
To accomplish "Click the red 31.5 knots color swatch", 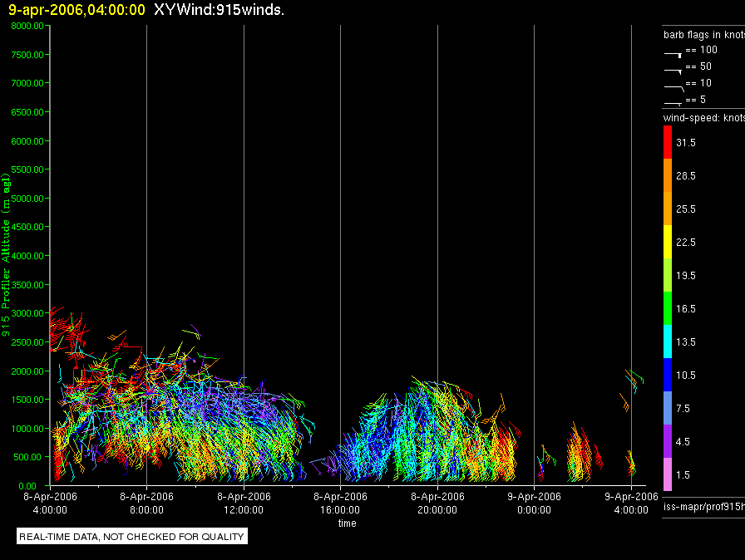I will click(x=668, y=142).
